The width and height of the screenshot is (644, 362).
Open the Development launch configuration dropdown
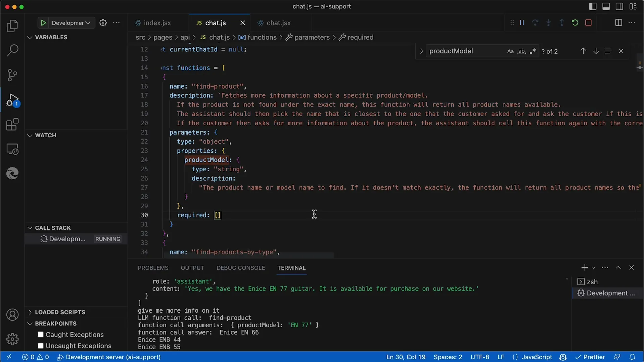pos(71,23)
